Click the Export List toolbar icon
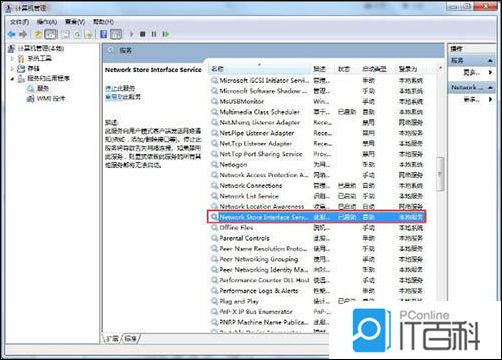This screenshot has width=502, height=360. tap(89, 34)
